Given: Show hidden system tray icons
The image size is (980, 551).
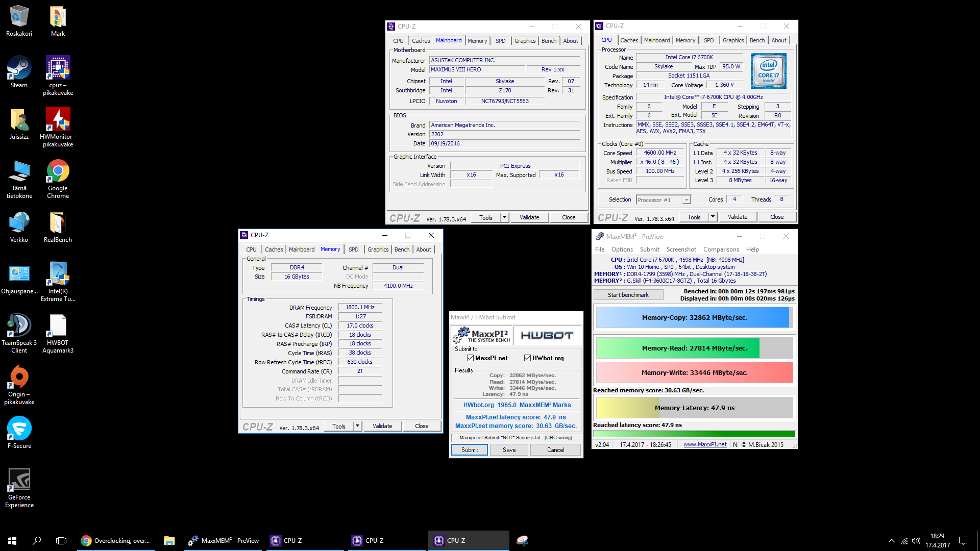Looking at the screenshot, I should (x=891, y=541).
